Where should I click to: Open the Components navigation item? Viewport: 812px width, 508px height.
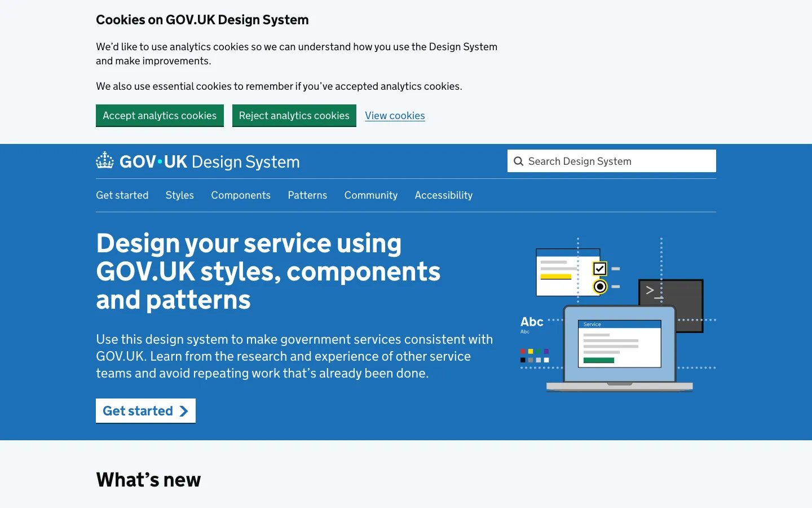(241, 195)
